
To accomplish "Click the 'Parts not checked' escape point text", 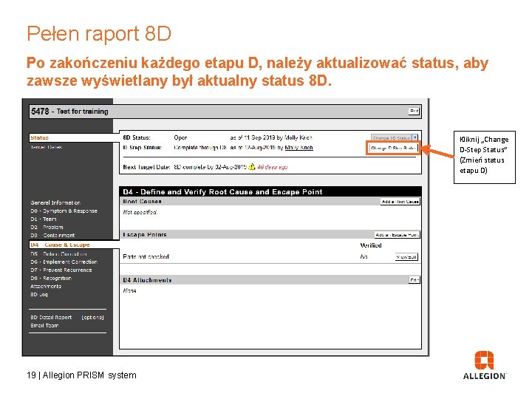I will [146, 257].
